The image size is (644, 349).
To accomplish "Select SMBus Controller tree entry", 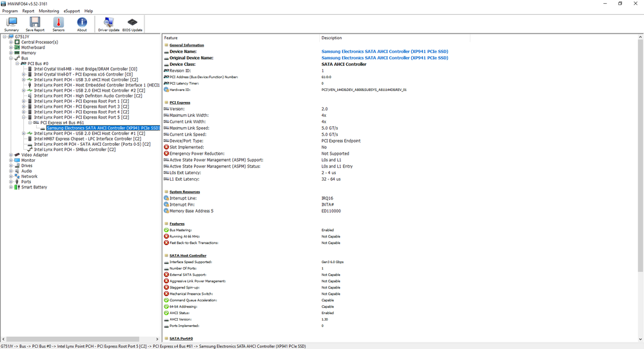I will [x=75, y=149].
